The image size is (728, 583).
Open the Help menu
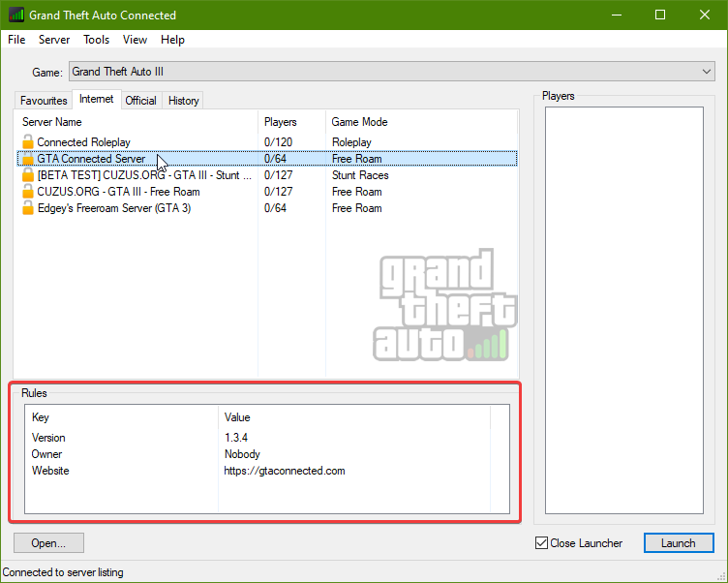(172, 40)
